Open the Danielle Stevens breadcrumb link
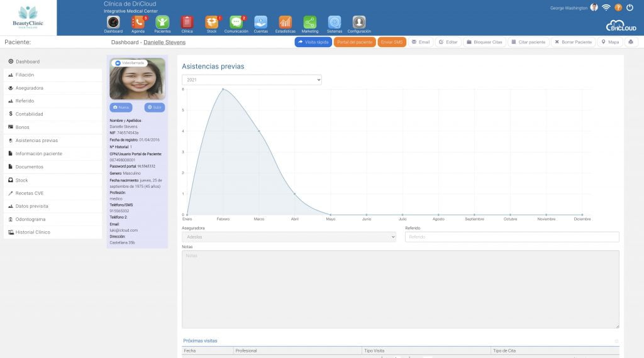The width and height of the screenshot is (644, 358). click(x=164, y=42)
